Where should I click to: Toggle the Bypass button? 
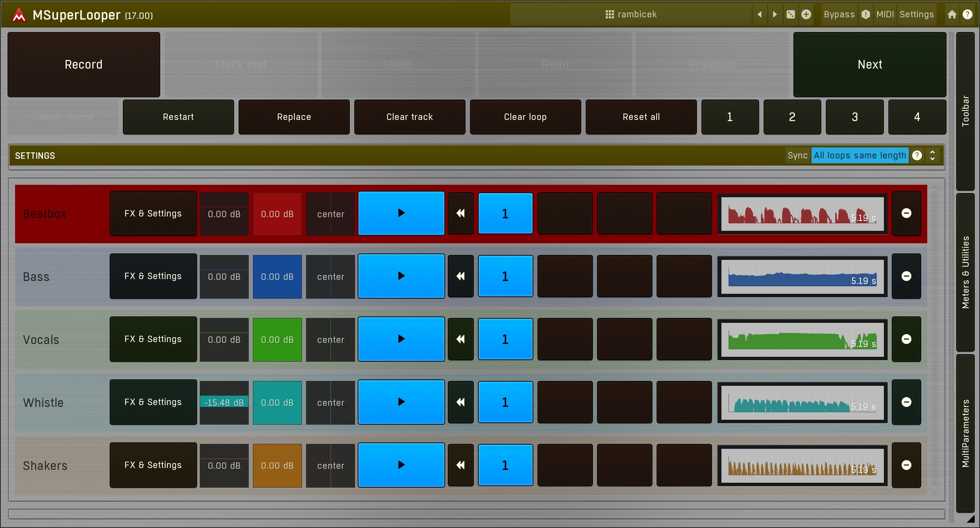coord(839,14)
